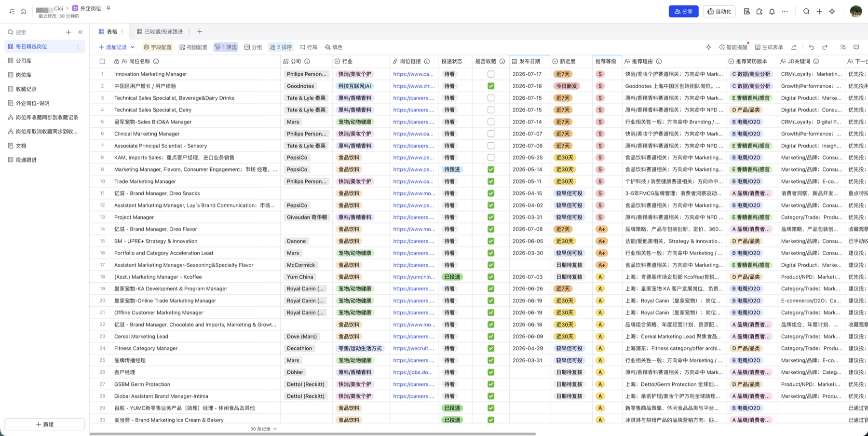Click the export share-arrow icon next to 生成表单
This screenshot has height=436, width=868.
(794, 47)
